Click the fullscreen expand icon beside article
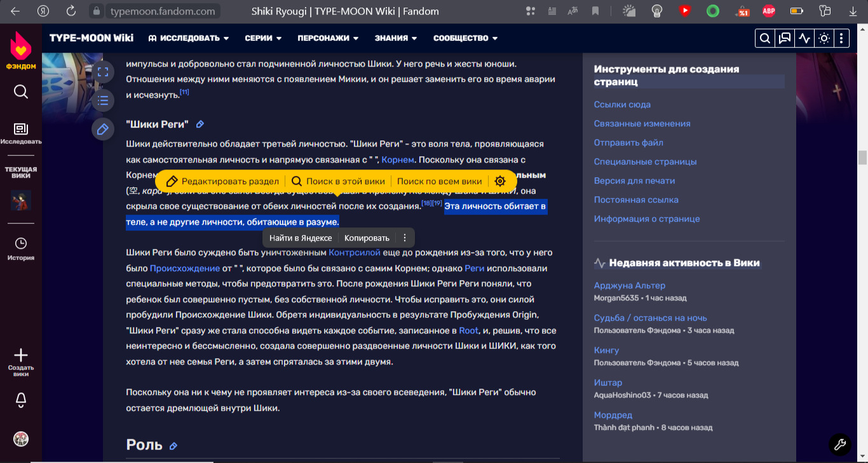868x463 pixels. (102, 72)
